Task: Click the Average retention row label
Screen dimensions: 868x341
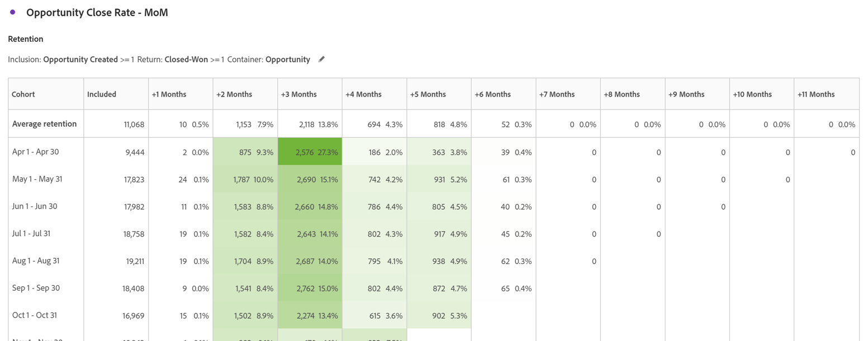Action: [44, 124]
